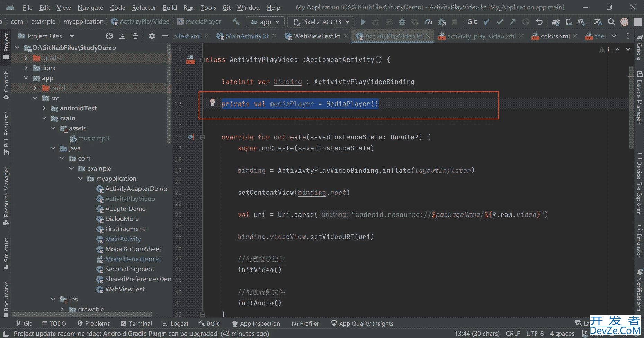This screenshot has height=338, width=644.
Task: Open Device File Explorer side panel
Action: tap(639, 183)
